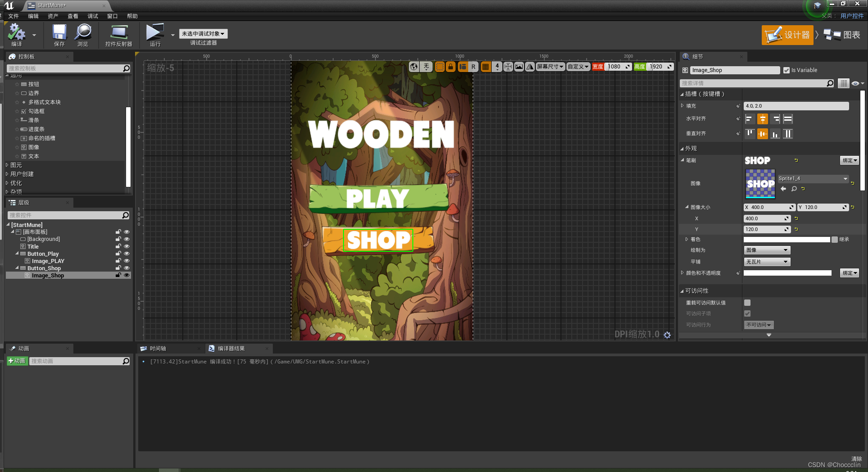Toggle the layout transform icon beside R
This screenshot has width=868, height=472.
[463, 67]
